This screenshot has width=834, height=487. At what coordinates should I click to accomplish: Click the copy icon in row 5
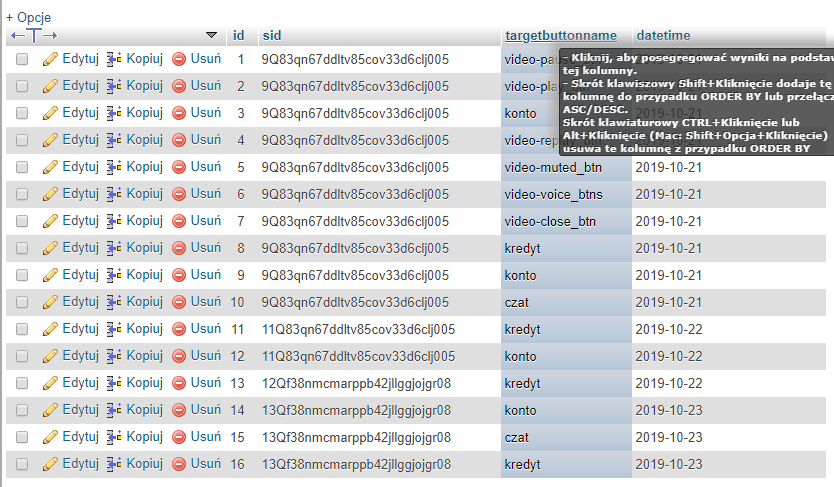click(113, 167)
